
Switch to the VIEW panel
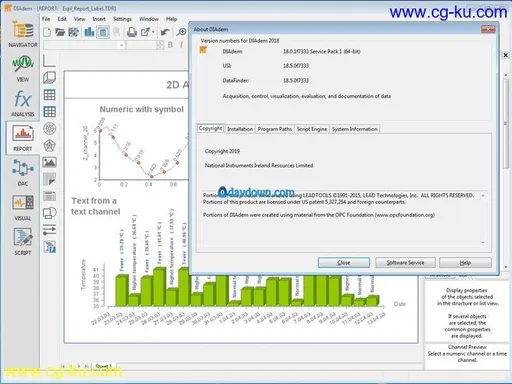[23, 69]
